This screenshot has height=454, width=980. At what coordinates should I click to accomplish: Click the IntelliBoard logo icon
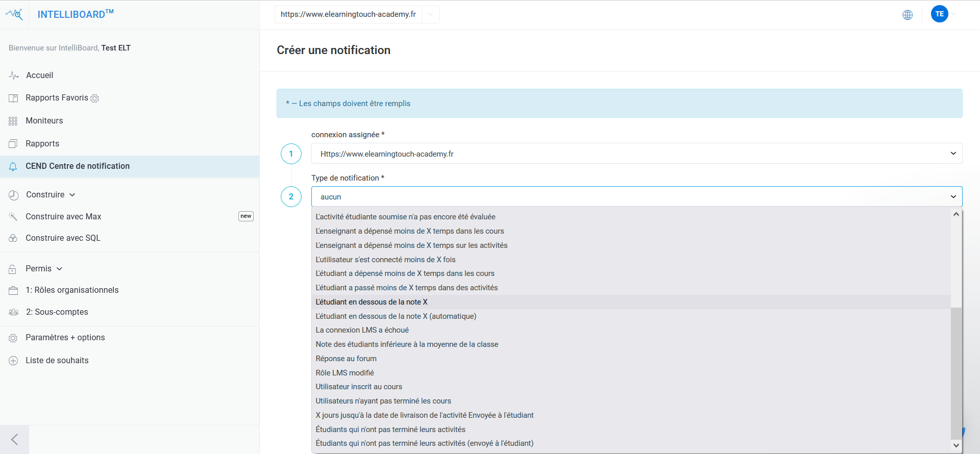14,14
